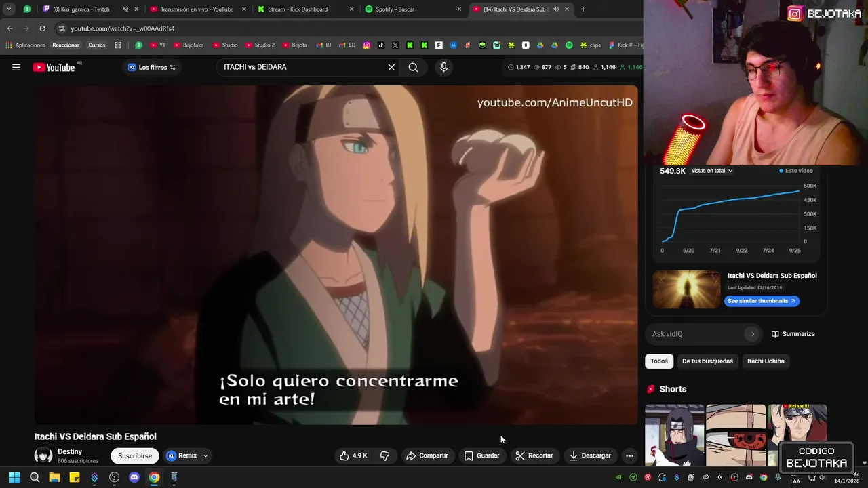
Task: Download the video via Descargar
Action: coord(591,455)
